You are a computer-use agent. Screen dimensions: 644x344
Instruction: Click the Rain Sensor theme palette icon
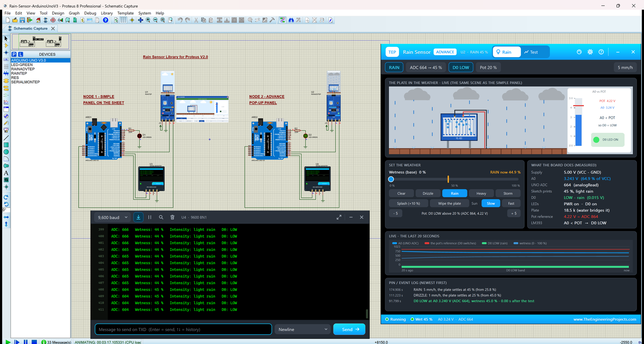click(x=579, y=52)
